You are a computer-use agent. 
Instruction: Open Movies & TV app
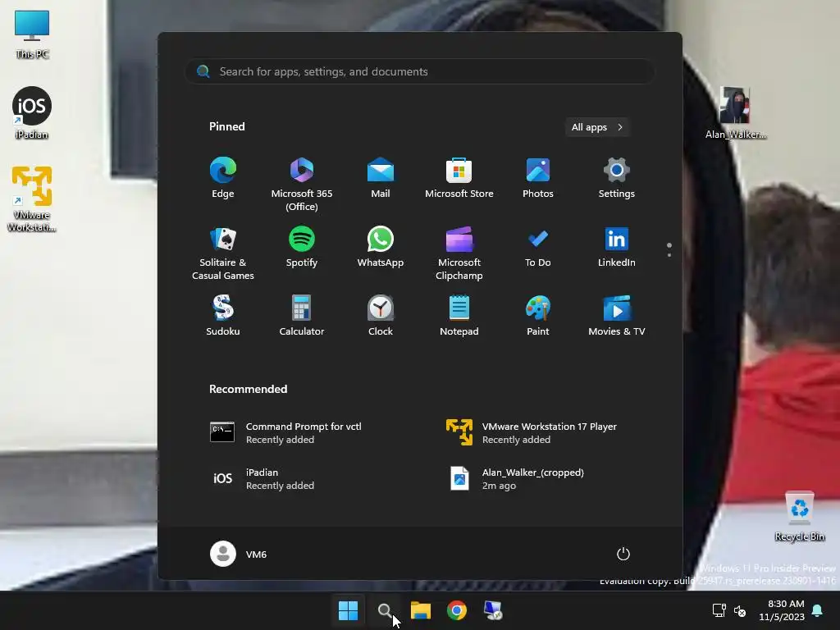[x=617, y=316]
